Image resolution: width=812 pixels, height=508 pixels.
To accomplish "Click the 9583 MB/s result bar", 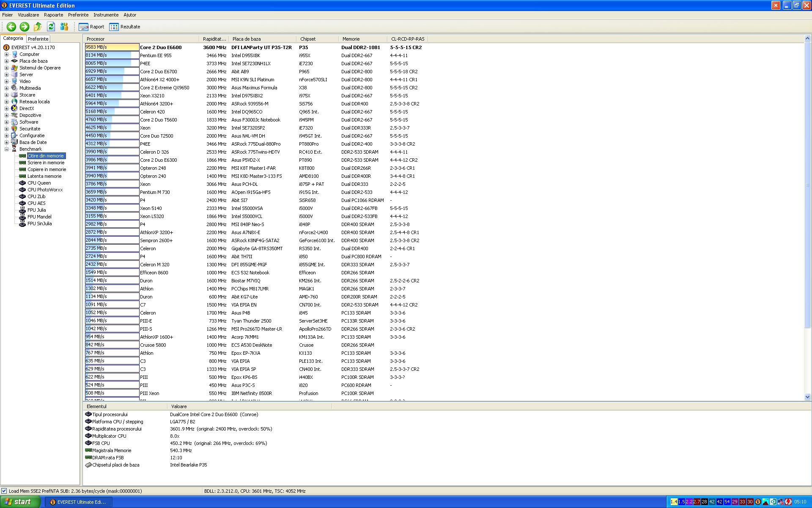I will 112,47.
